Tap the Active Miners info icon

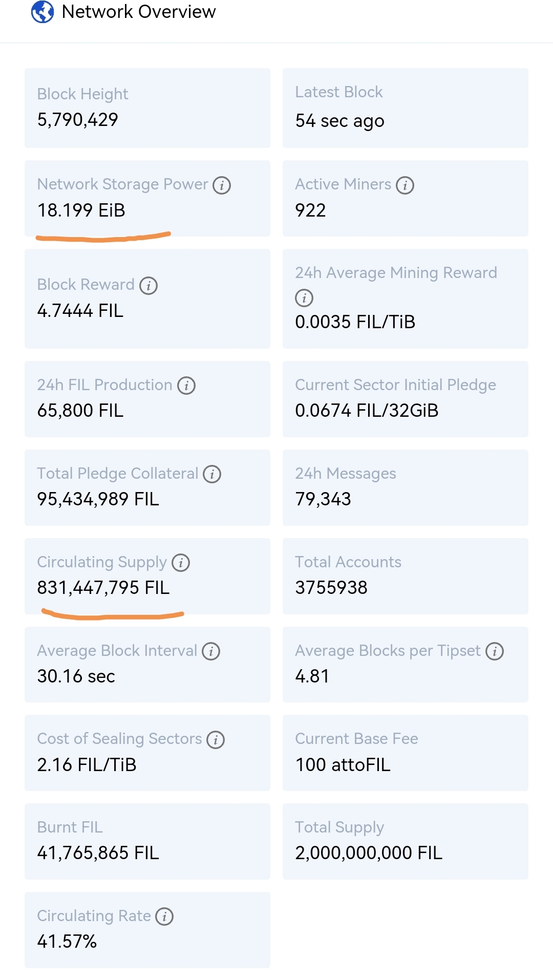click(405, 185)
